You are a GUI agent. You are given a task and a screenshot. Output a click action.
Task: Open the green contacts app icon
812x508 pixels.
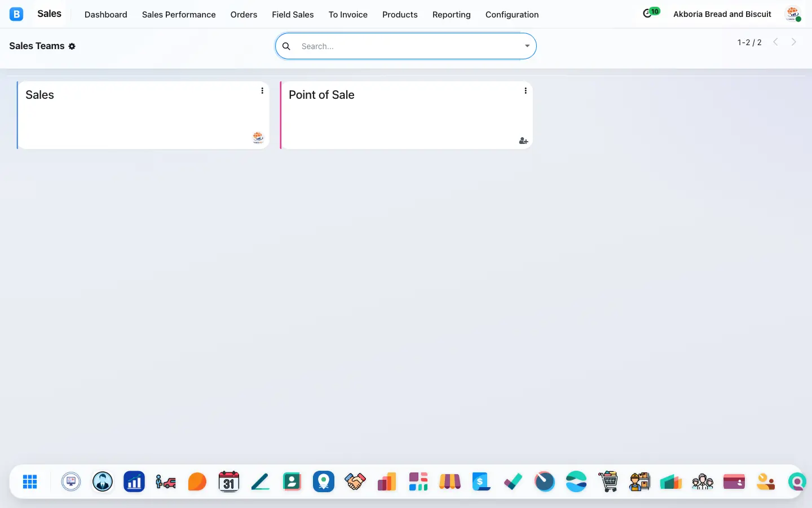[292, 481]
